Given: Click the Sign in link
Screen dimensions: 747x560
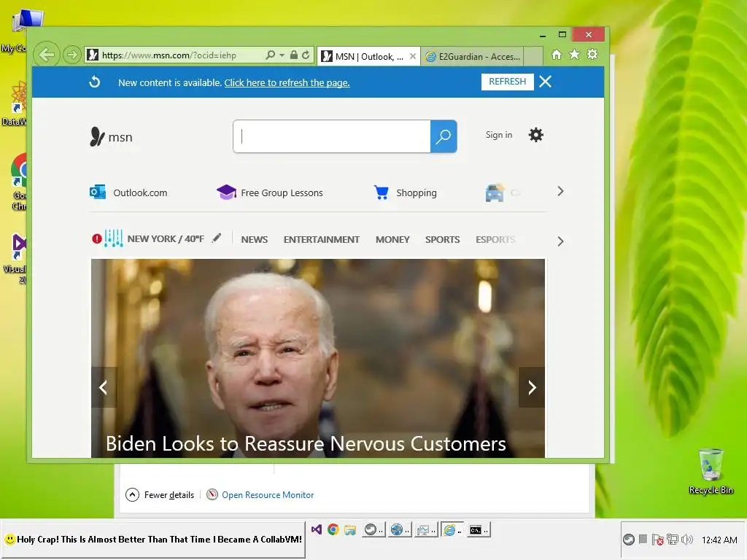Looking at the screenshot, I should [499, 135].
